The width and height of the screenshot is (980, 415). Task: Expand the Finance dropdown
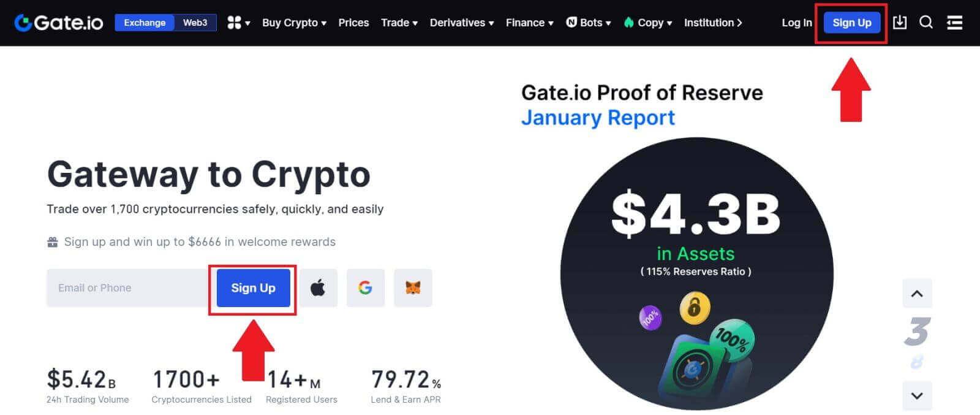pyautogui.click(x=526, y=23)
